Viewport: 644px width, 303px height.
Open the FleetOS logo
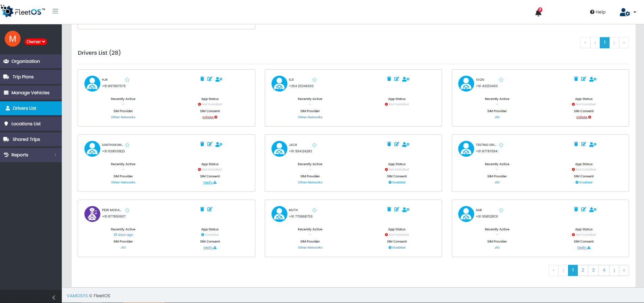point(23,11)
